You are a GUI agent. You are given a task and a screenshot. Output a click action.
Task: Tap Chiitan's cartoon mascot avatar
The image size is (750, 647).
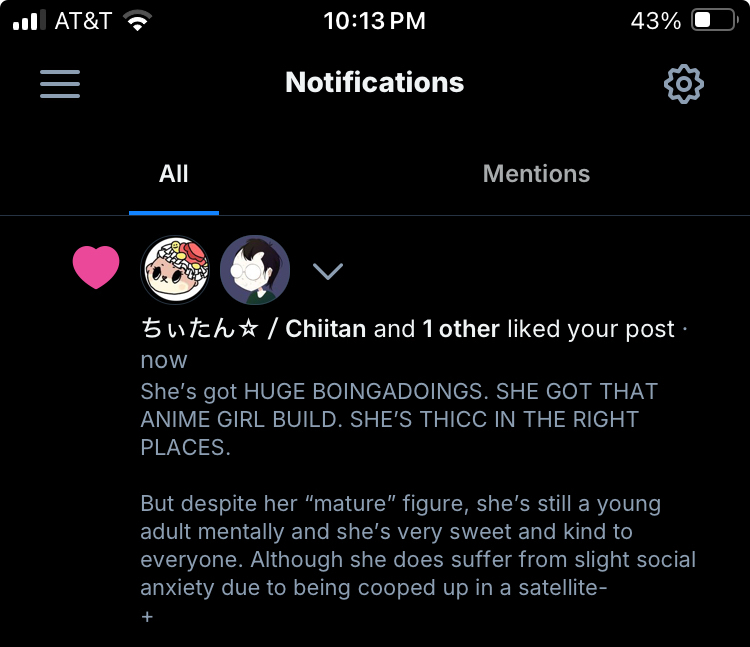pos(175,270)
